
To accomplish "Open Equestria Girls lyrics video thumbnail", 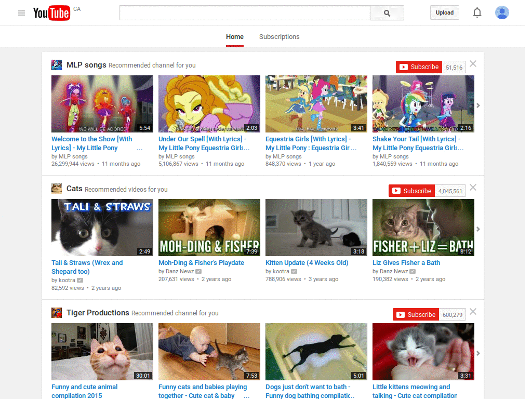I will pyautogui.click(x=316, y=104).
